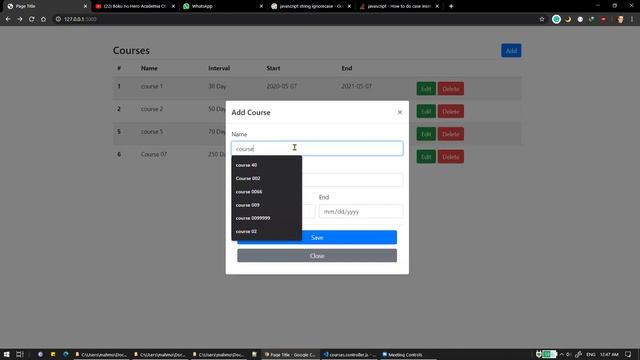
Task: Open Task View in the taskbar
Action: coord(20,354)
